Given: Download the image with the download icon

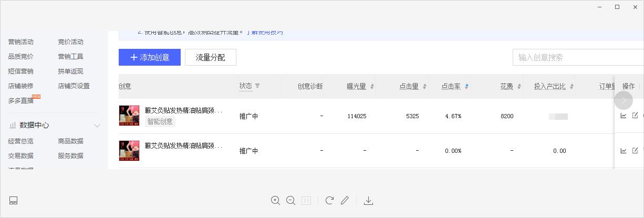Looking at the screenshot, I should [x=368, y=200].
